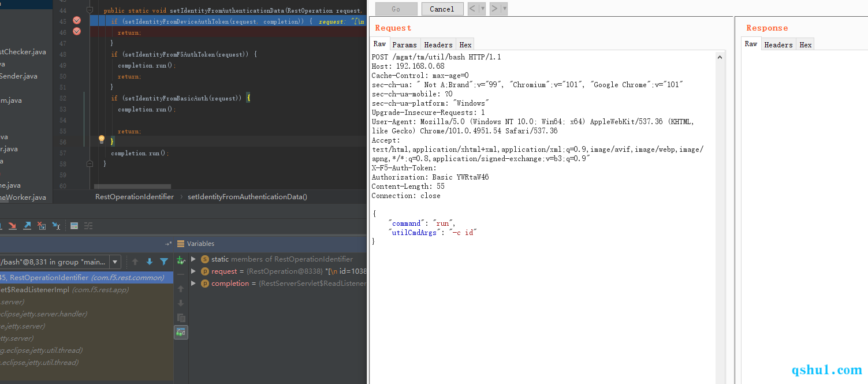
Task: Add a new watch with plus icon
Action: click(x=181, y=260)
